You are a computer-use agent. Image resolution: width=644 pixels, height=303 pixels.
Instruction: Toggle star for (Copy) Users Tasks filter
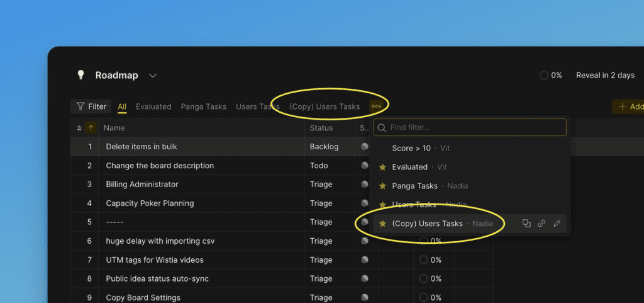(x=382, y=224)
